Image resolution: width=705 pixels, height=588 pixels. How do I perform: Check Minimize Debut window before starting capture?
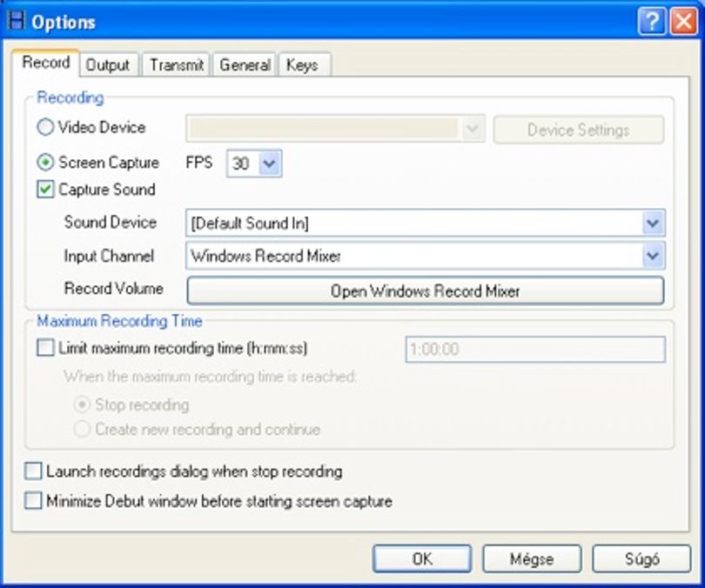point(33,501)
